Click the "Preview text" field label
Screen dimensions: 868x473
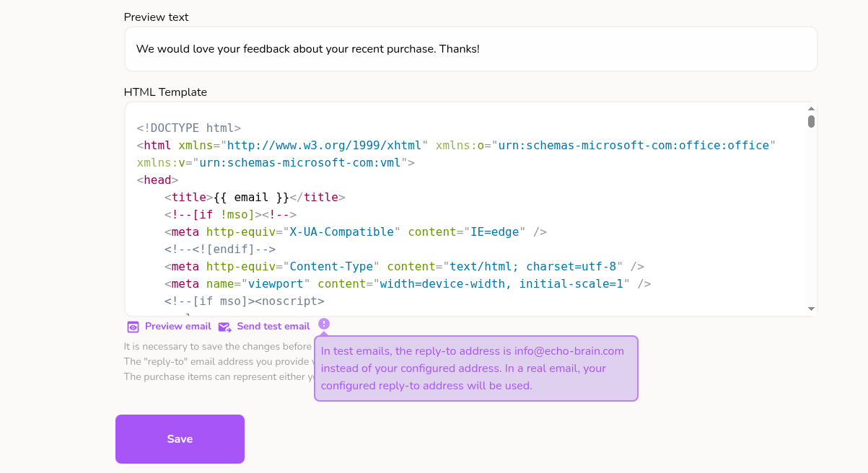(x=157, y=17)
